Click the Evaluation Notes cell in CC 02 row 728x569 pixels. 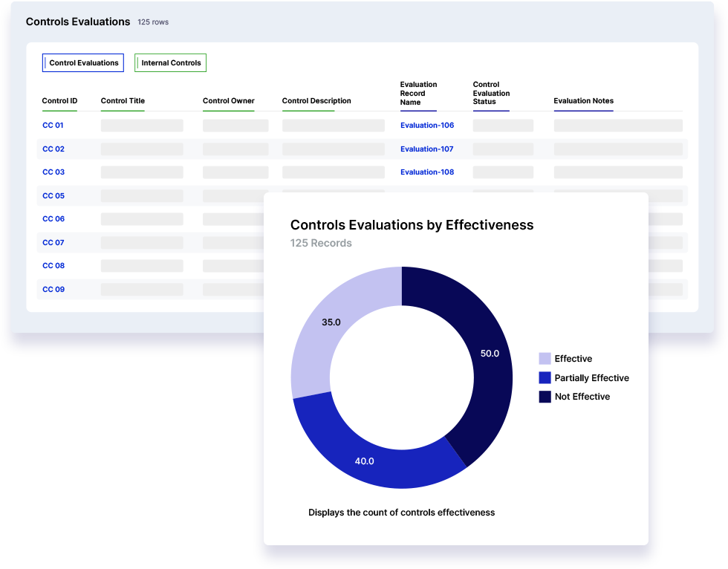point(618,149)
